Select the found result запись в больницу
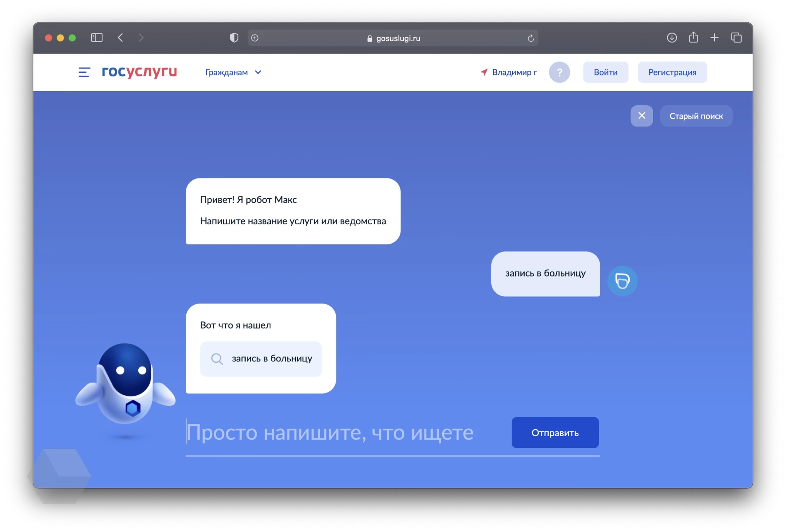 [x=261, y=359]
